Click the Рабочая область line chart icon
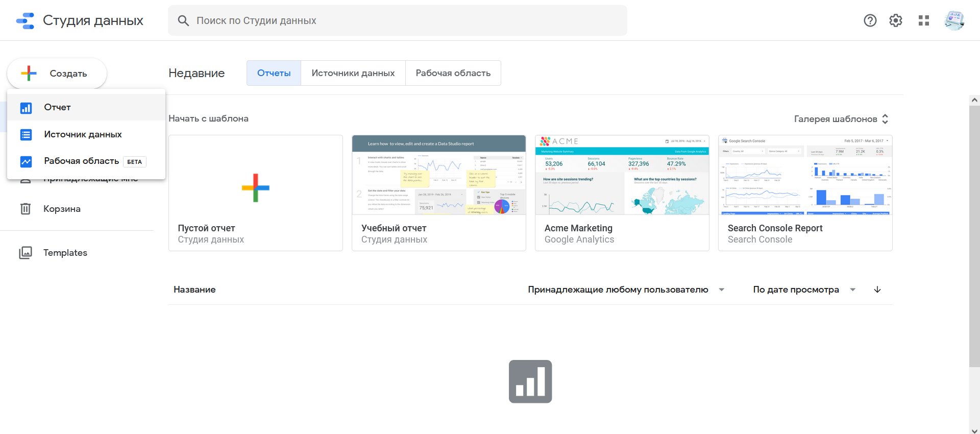 [x=26, y=161]
